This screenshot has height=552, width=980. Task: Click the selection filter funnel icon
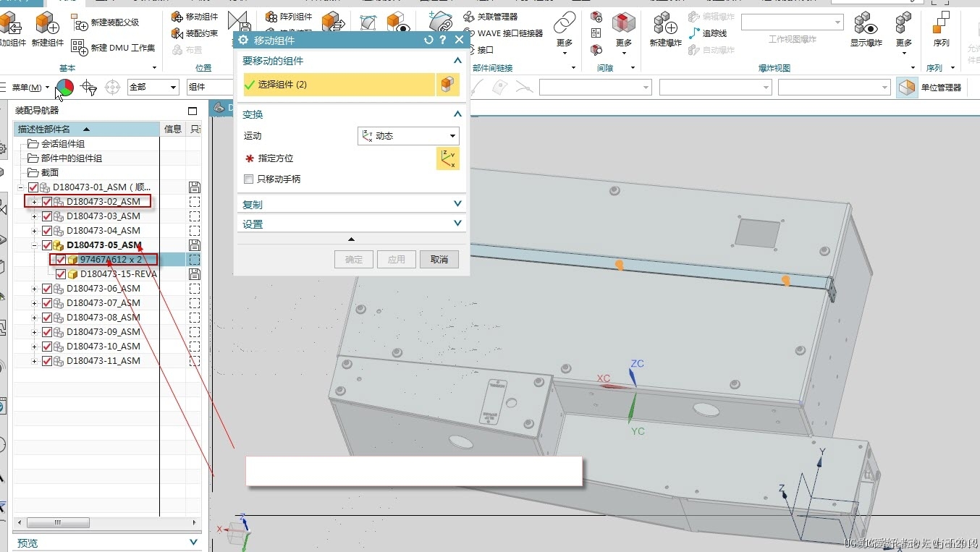[x=89, y=88]
